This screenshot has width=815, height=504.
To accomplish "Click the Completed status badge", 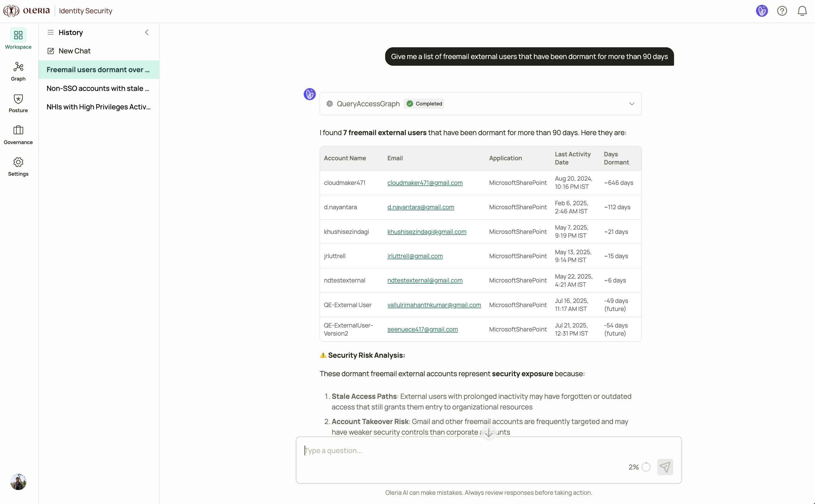I will tap(424, 104).
